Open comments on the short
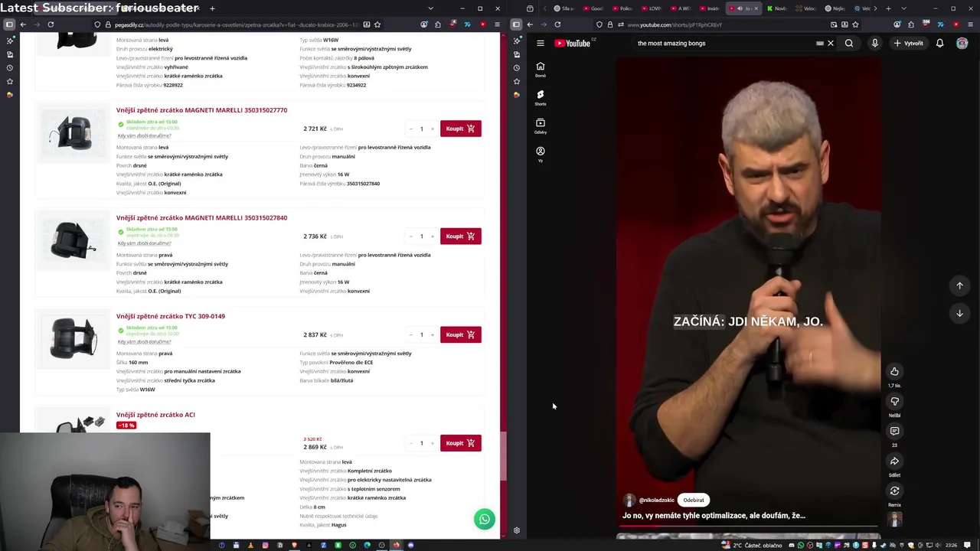This screenshot has height=551, width=980. tap(894, 432)
